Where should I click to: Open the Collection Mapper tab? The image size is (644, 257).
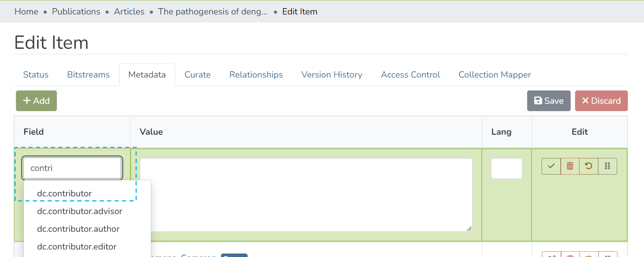click(494, 75)
